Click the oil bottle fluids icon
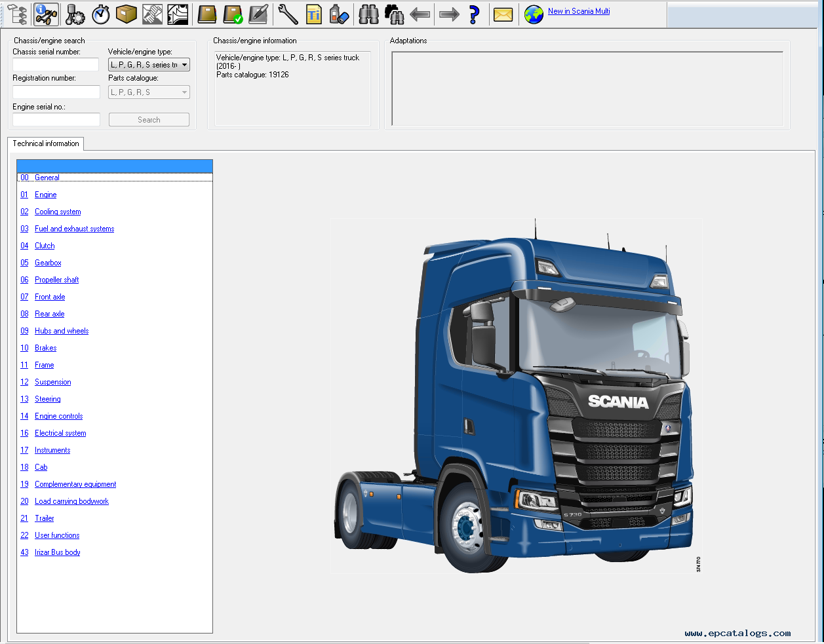This screenshot has width=824, height=644. click(x=339, y=14)
